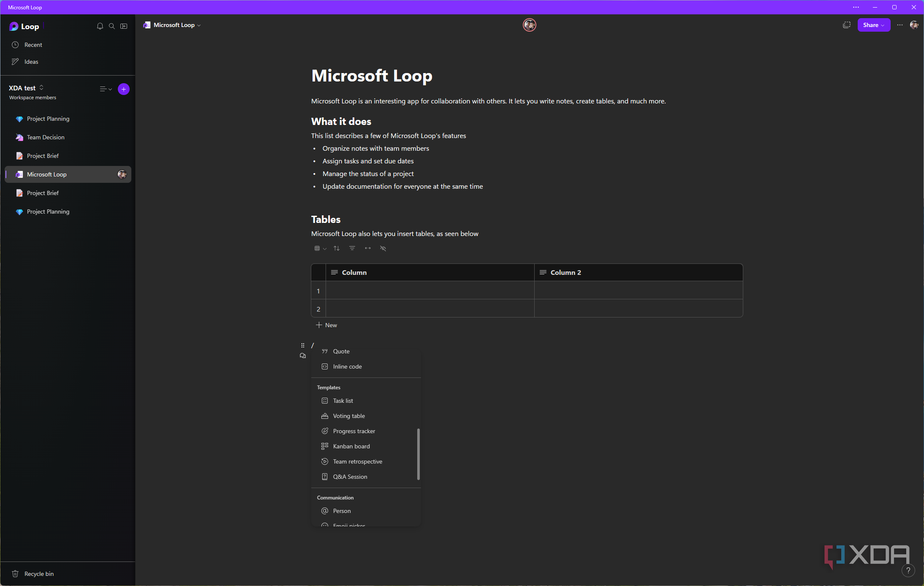Viewport: 924px width, 586px height.
Task: Open the Ideas section
Action: pos(68,62)
